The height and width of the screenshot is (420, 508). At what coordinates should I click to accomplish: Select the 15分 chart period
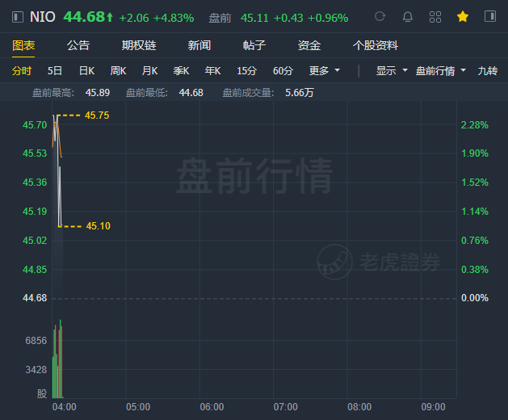246,70
